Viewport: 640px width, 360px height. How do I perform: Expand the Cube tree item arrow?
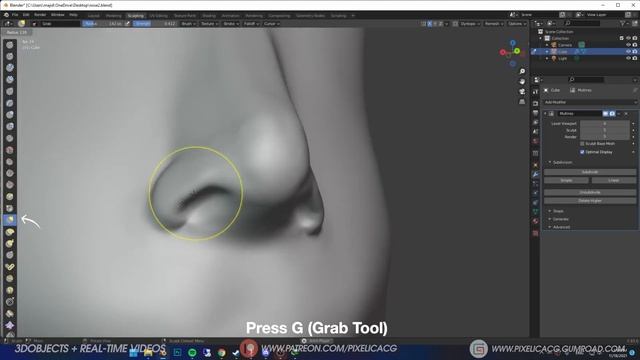(x=547, y=52)
